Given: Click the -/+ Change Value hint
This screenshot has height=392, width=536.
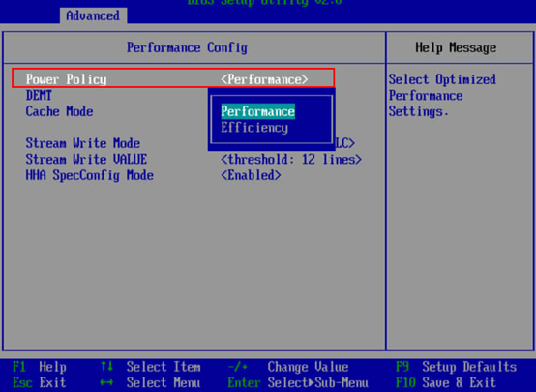Looking at the screenshot, I should click(288, 367).
